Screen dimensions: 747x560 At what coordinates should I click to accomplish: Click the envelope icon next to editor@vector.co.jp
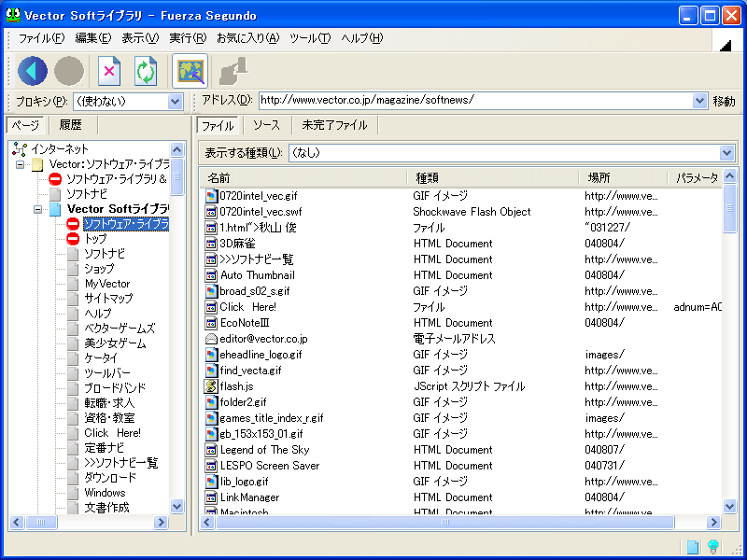(x=211, y=339)
